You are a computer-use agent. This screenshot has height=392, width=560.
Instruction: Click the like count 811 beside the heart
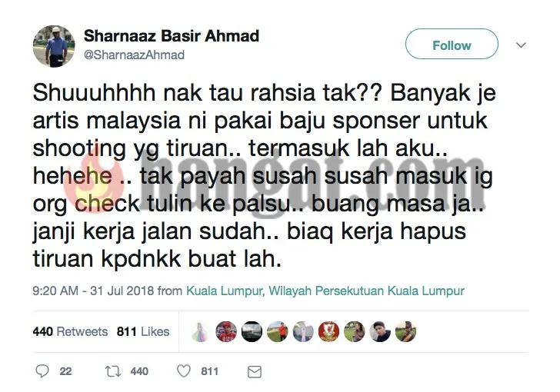tap(209, 371)
